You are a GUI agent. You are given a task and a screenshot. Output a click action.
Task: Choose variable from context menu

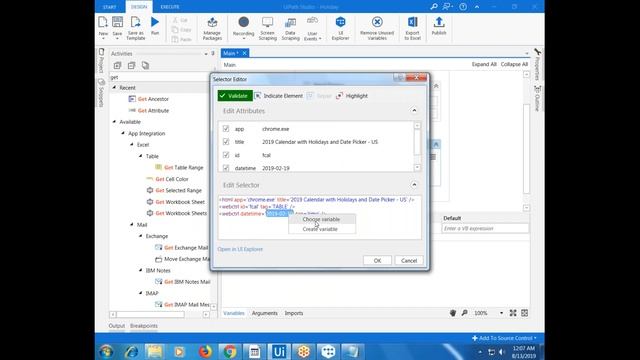tap(322, 219)
